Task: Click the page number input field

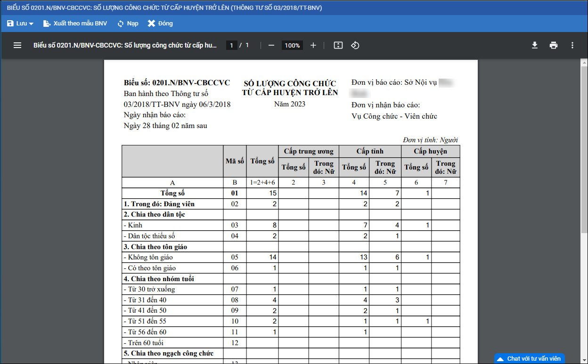Action: click(x=231, y=45)
